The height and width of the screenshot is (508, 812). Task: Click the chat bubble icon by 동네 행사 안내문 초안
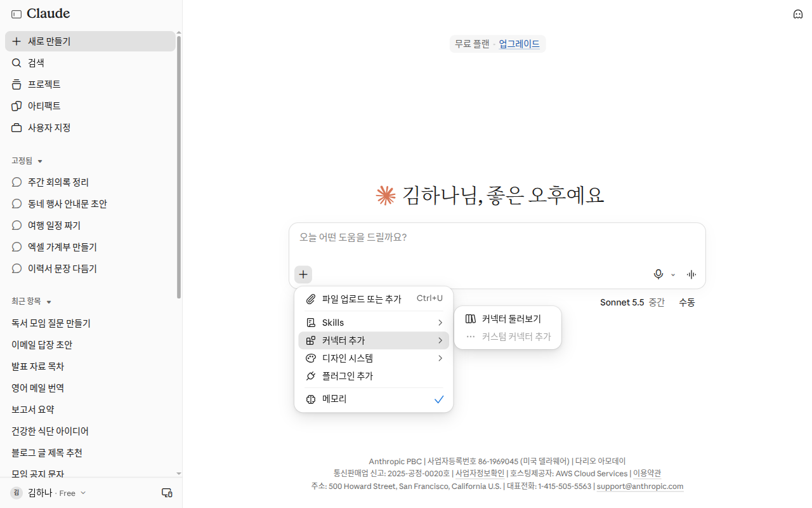(x=16, y=204)
